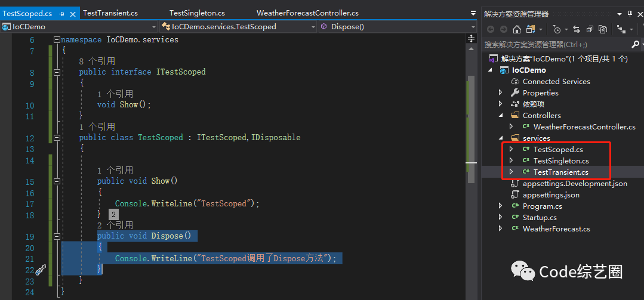Click the Connected Services cloud icon
Screen dimensions: 644x300
pos(515,82)
